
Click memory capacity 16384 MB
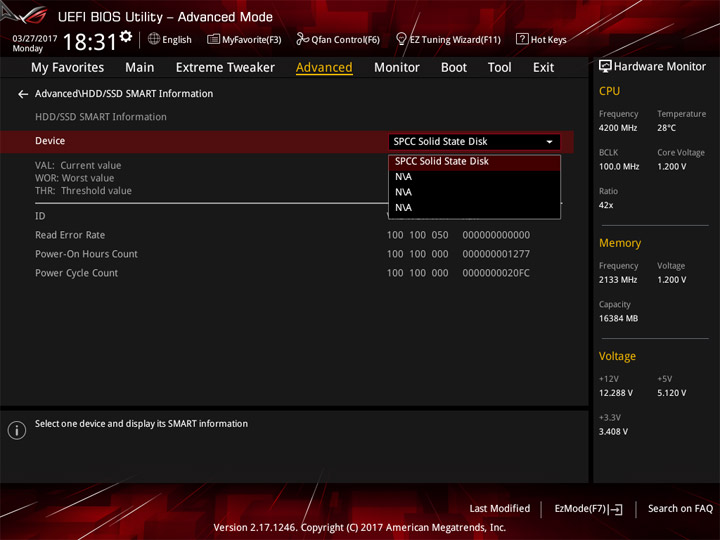(x=619, y=319)
